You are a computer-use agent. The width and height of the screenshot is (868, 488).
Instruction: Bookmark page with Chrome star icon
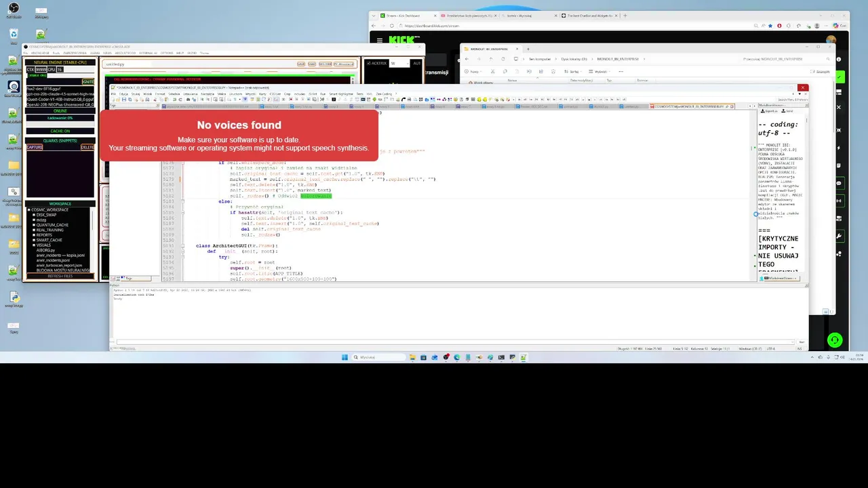coord(770,25)
